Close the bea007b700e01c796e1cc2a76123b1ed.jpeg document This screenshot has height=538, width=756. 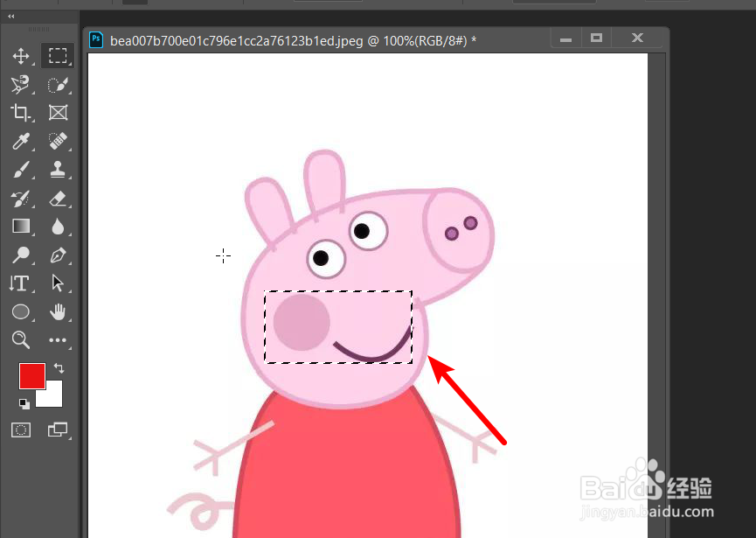tap(637, 38)
